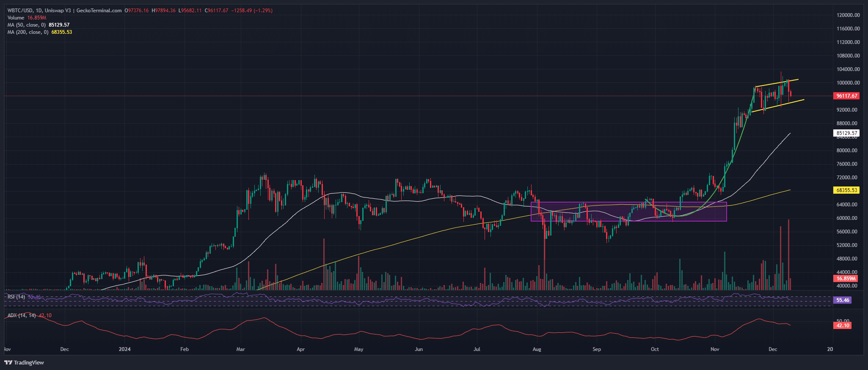Click the open value O97376.16

click(x=136, y=11)
